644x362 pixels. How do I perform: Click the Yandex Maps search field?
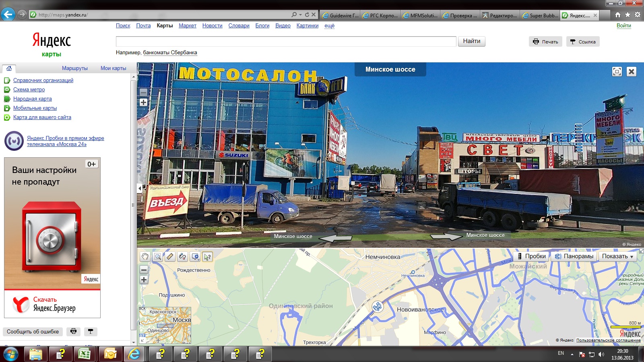pos(286,41)
